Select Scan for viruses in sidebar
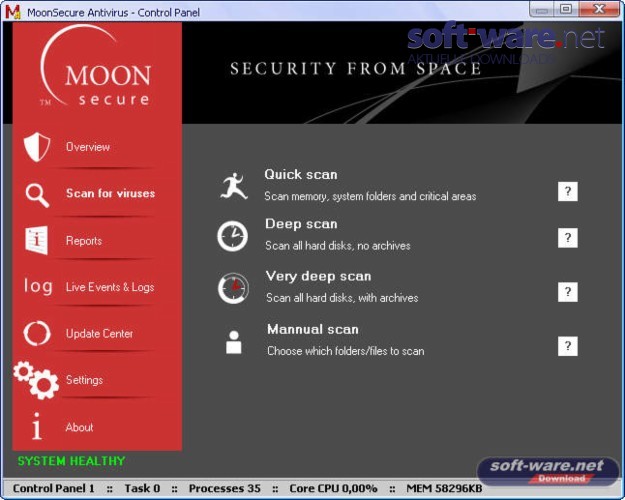 110,193
